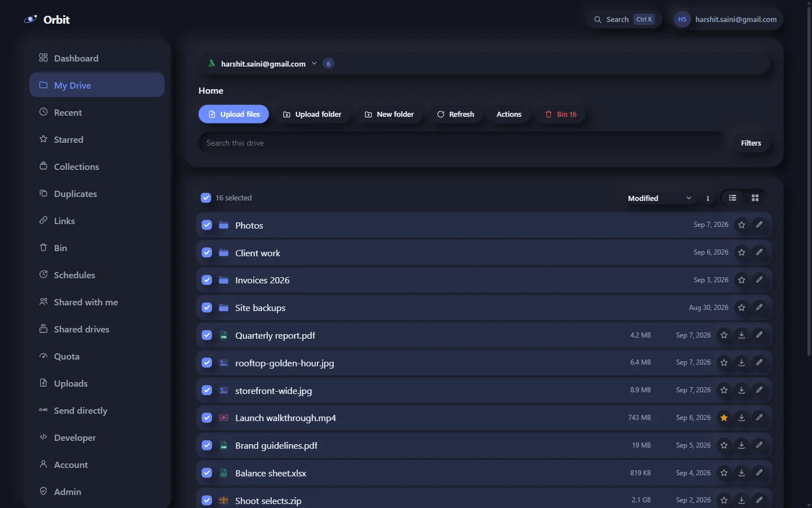This screenshot has height=508, width=812.
Task: Click Upload folder button
Action: pos(312,115)
